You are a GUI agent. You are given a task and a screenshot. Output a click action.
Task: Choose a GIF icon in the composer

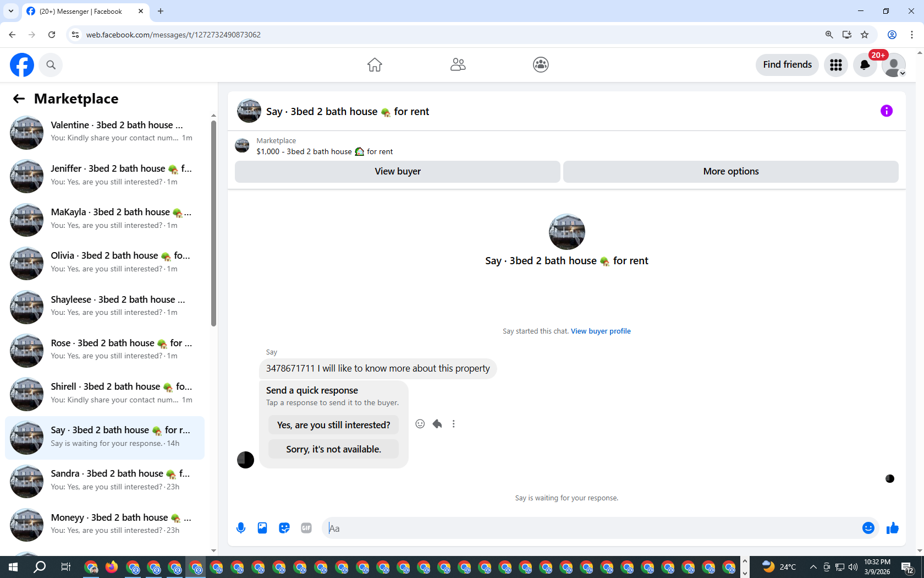[x=306, y=528]
